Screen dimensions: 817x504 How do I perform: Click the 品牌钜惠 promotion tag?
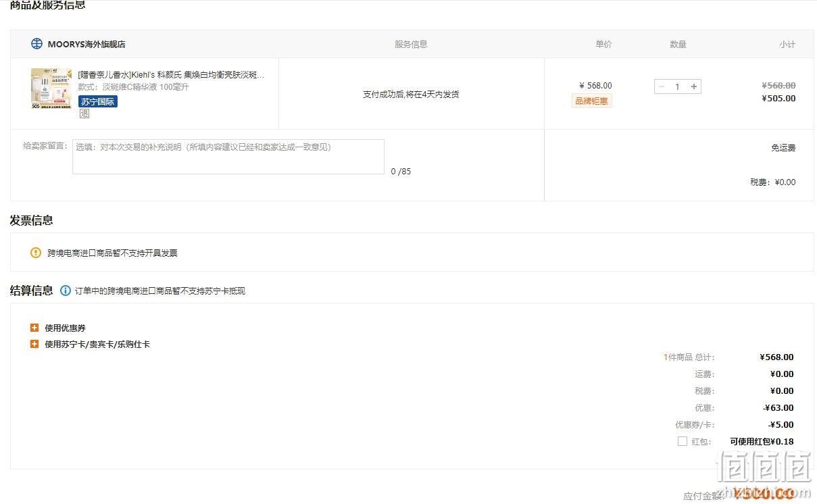tap(592, 101)
